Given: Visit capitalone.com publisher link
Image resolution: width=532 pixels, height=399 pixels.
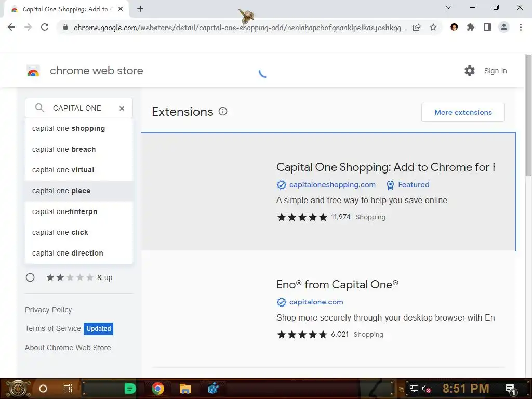Looking at the screenshot, I should 316,302.
